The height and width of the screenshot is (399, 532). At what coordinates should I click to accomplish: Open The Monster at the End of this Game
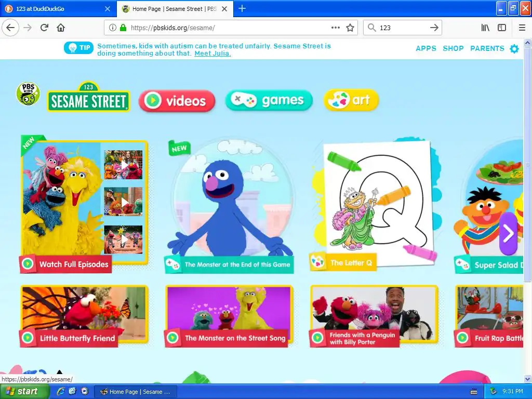230,206
